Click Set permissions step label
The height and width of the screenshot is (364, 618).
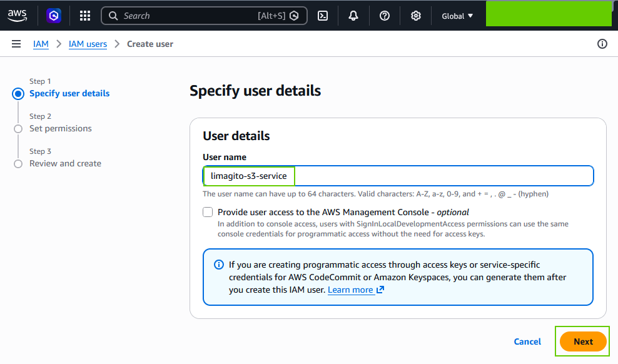click(61, 128)
